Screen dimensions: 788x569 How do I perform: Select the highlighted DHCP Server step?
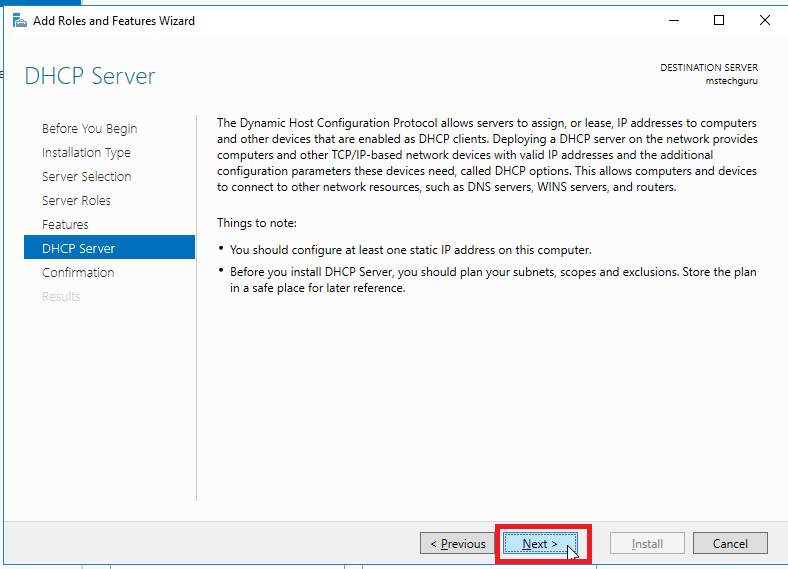[x=110, y=247]
